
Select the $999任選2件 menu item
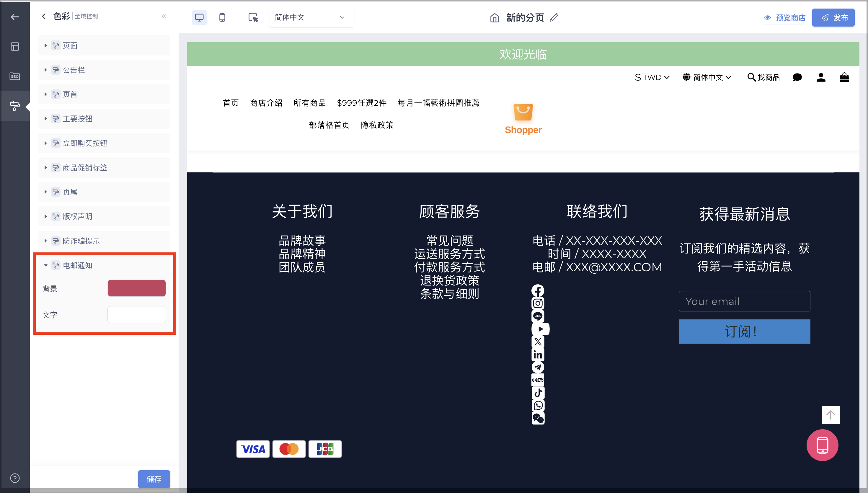[x=362, y=103]
